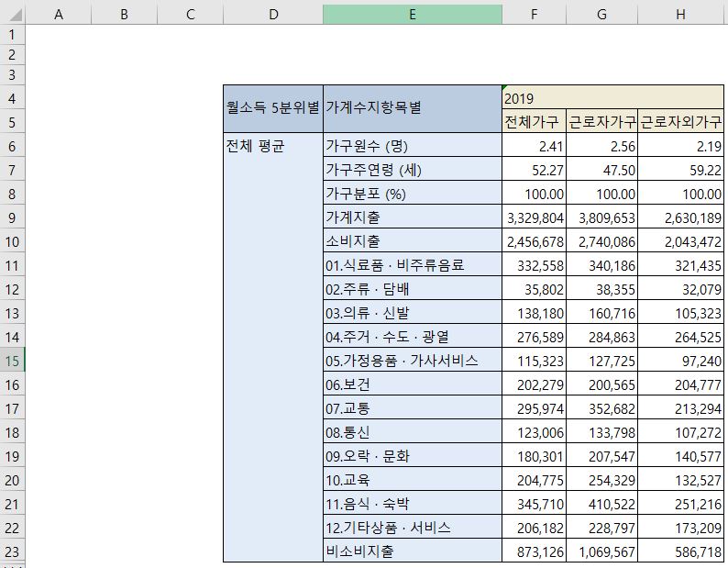This screenshot has width=728, height=568.
Task: Select column F header
Action: click(x=534, y=15)
